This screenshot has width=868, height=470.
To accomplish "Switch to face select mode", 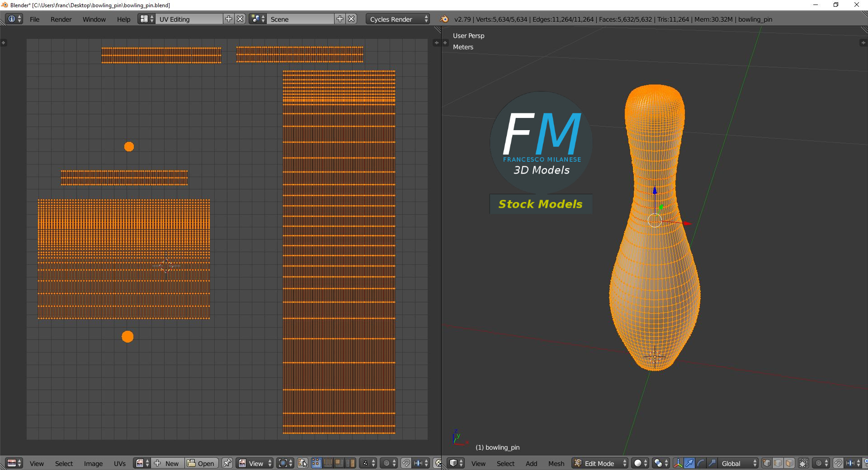I will pos(789,463).
